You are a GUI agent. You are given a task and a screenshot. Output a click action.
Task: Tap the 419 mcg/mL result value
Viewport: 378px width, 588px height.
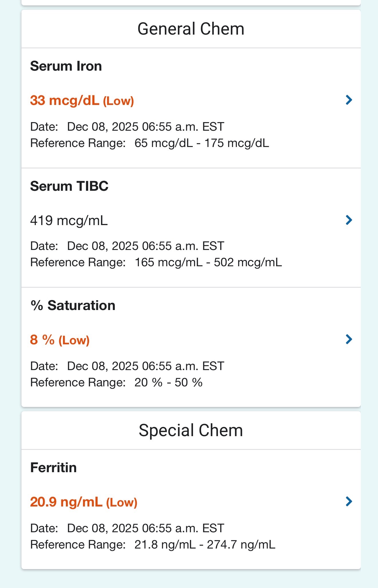pyautogui.click(x=69, y=220)
